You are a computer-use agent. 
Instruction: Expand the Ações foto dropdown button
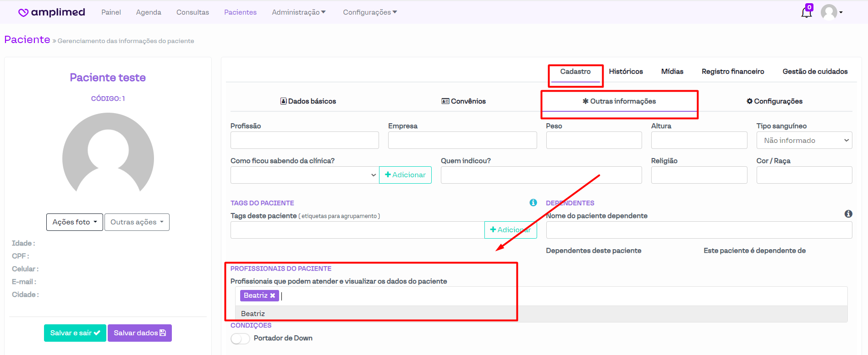click(74, 222)
